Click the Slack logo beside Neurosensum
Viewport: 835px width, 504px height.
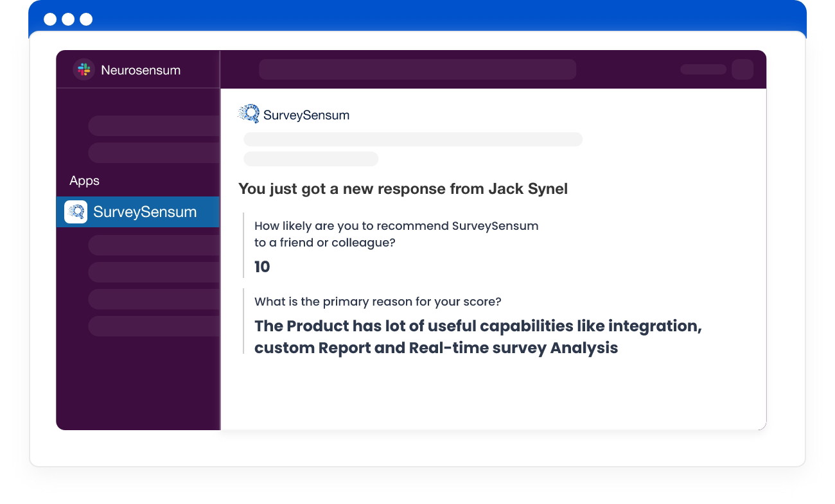[x=83, y=70]
